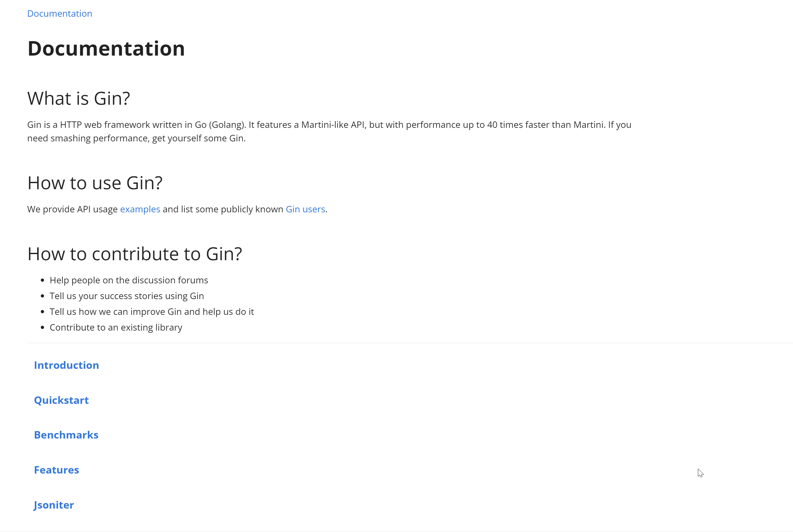Open the Features page link
Image resolution: width=793 pixels, height=532 pixels.
(56, 470)
